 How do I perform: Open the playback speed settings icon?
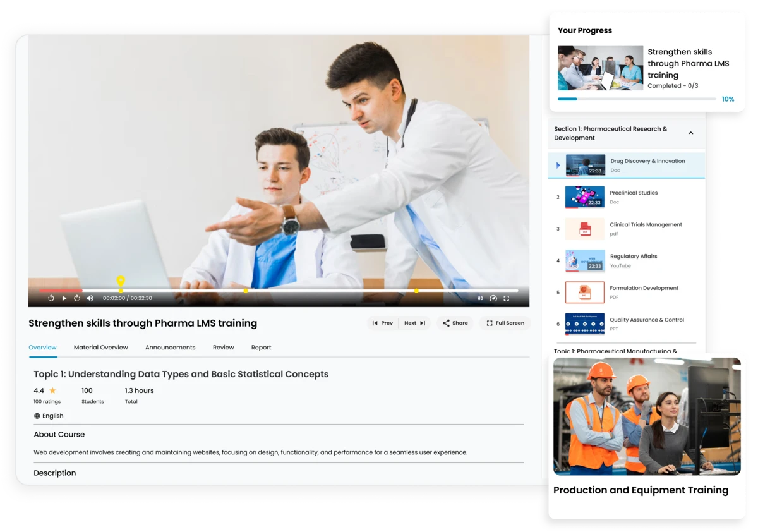click(493, 297)
